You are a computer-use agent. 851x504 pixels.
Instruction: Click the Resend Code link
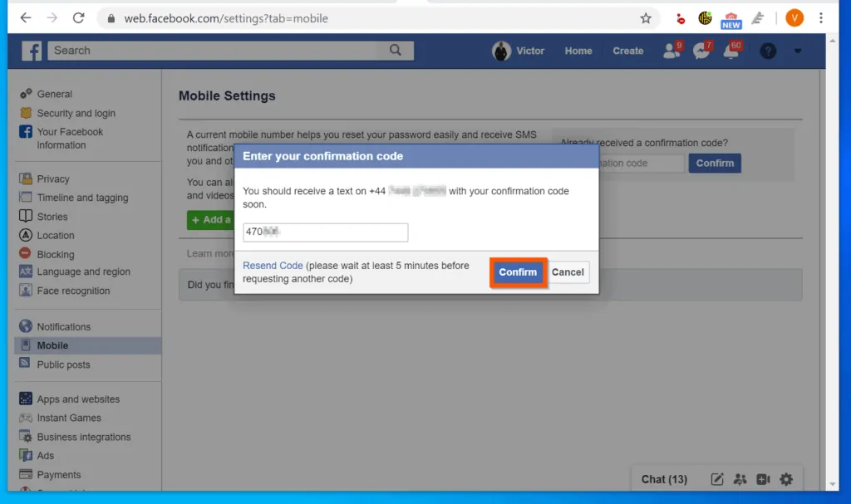tap(273, 266)
